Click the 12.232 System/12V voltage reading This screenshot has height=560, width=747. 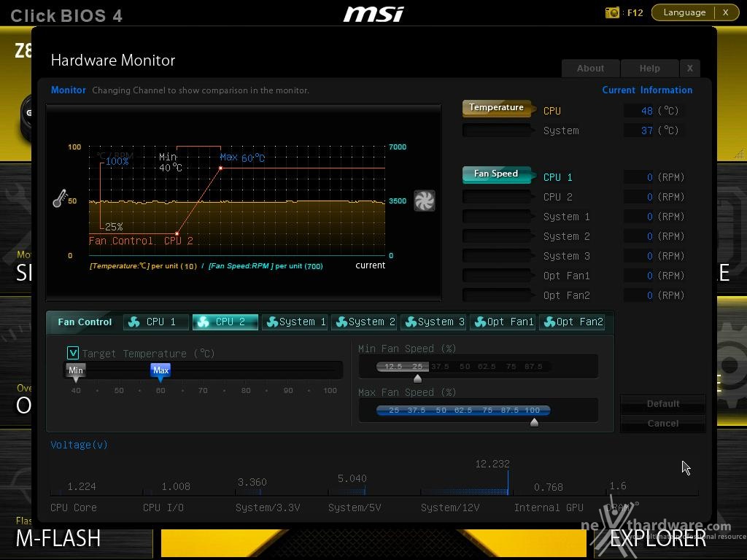492,464
